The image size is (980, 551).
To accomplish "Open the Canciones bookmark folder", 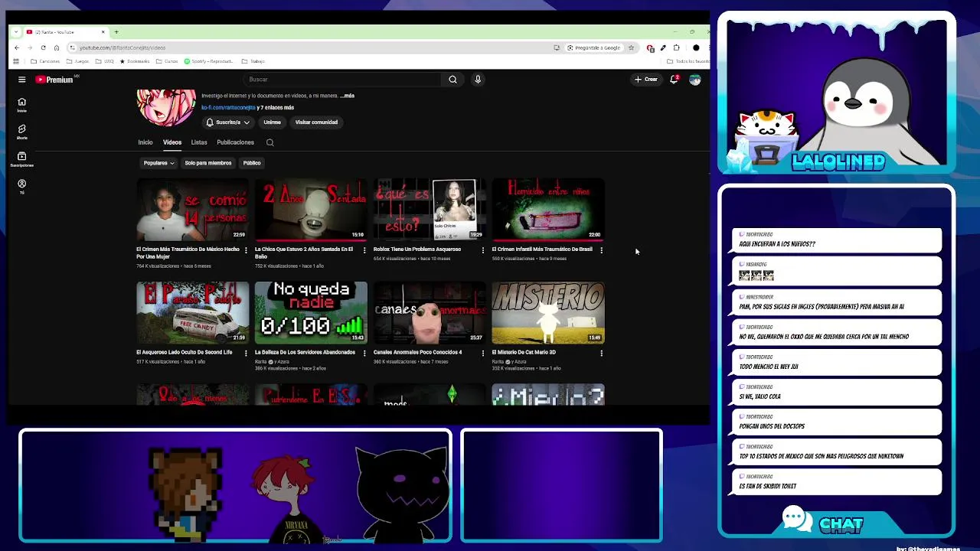I will coord(45,61).
